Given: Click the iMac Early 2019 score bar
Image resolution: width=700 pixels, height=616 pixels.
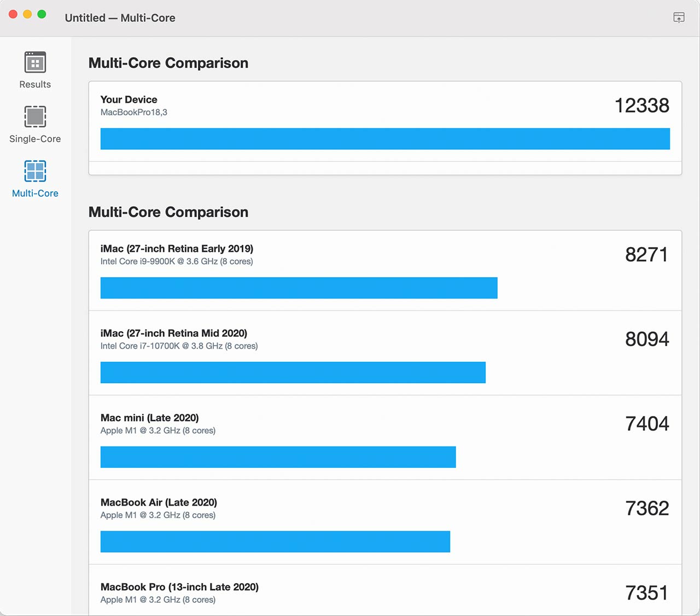Looking at the screenshot, I should click(299, 288).
